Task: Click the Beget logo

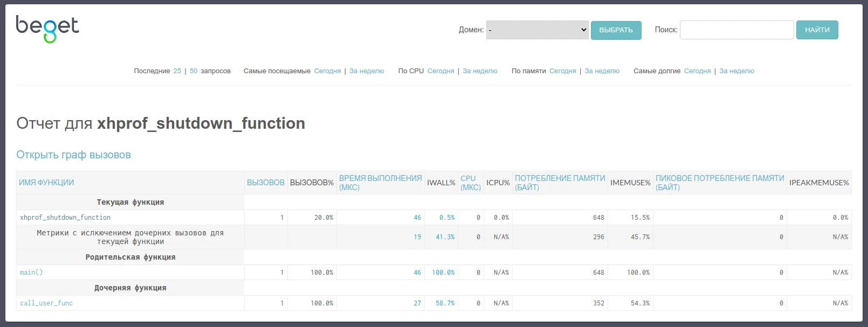Action: (x=47, y=29)
